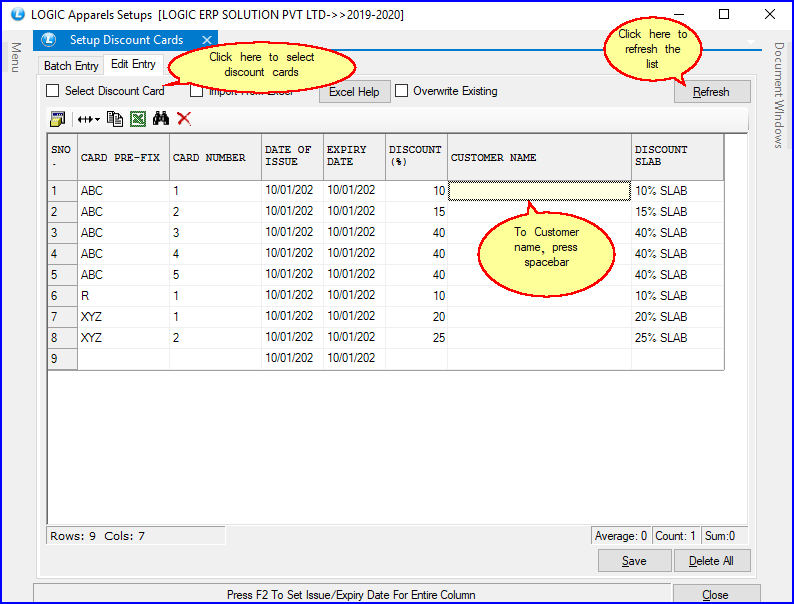This screenshot has height=604, width=794.
Task: Maximize the LOGIC Apparels Setups window
Action: 724,14
